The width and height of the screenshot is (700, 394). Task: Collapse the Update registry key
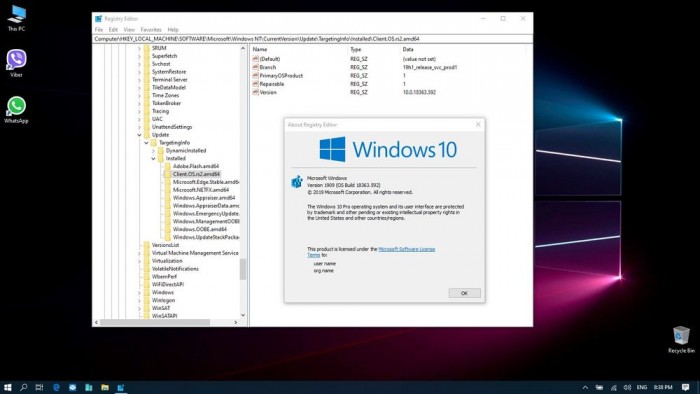pyautogui.click(x=139, y=135)
